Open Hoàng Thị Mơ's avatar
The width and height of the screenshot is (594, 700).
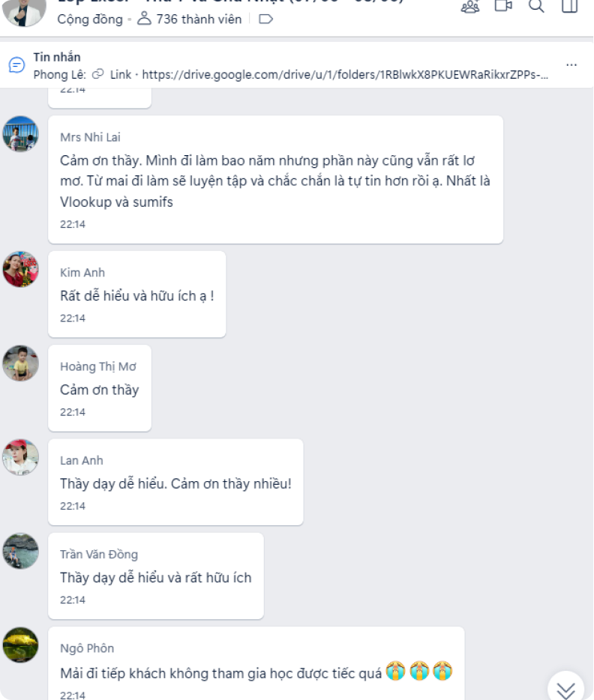pyautogui.click(x=20, y=363)
